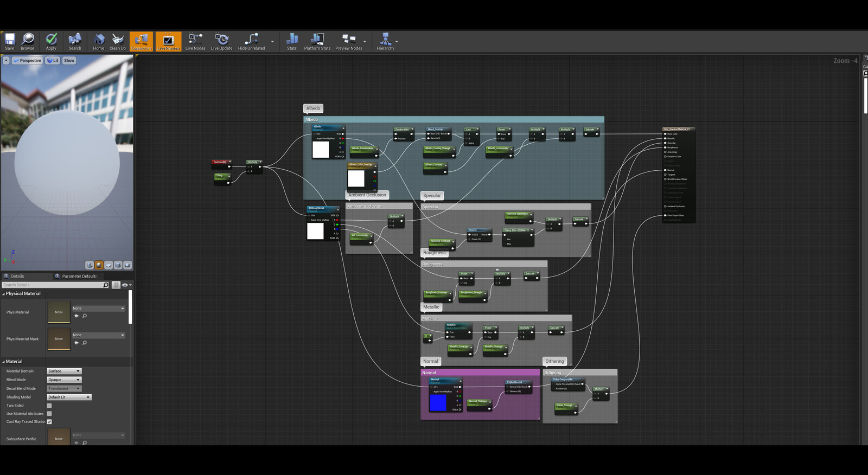Set preview mesh to cube shape

click(118, 265)
